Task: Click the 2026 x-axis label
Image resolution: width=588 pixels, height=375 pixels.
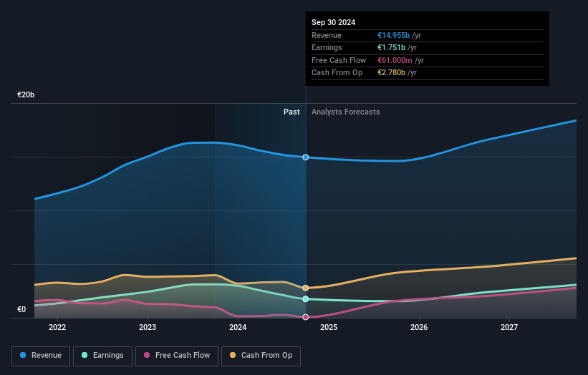Action: (x=419, y=327)
